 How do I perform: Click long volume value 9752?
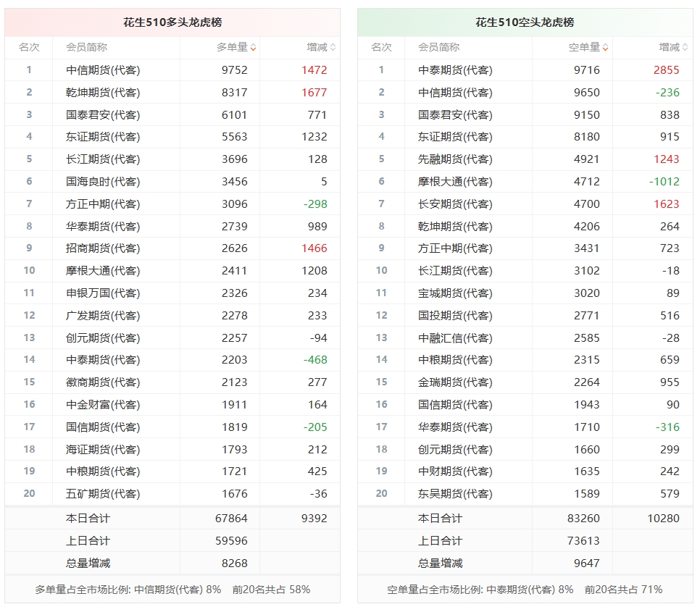234,70
